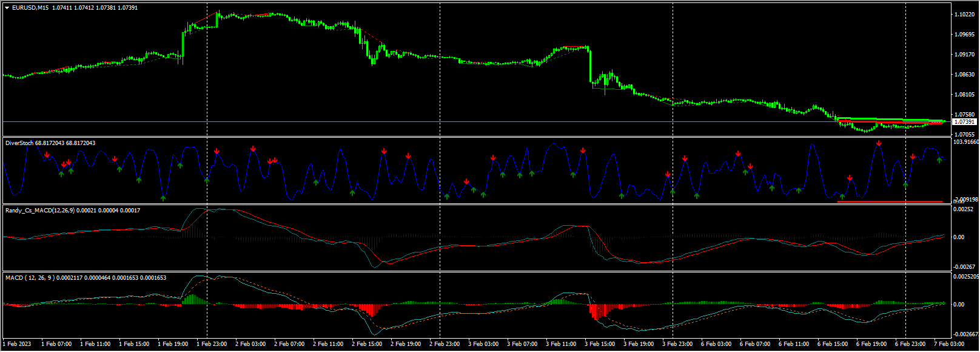The image size is (980, 352).
Task: Click the 6 Feb 19:00 time label
Action: 871,344
